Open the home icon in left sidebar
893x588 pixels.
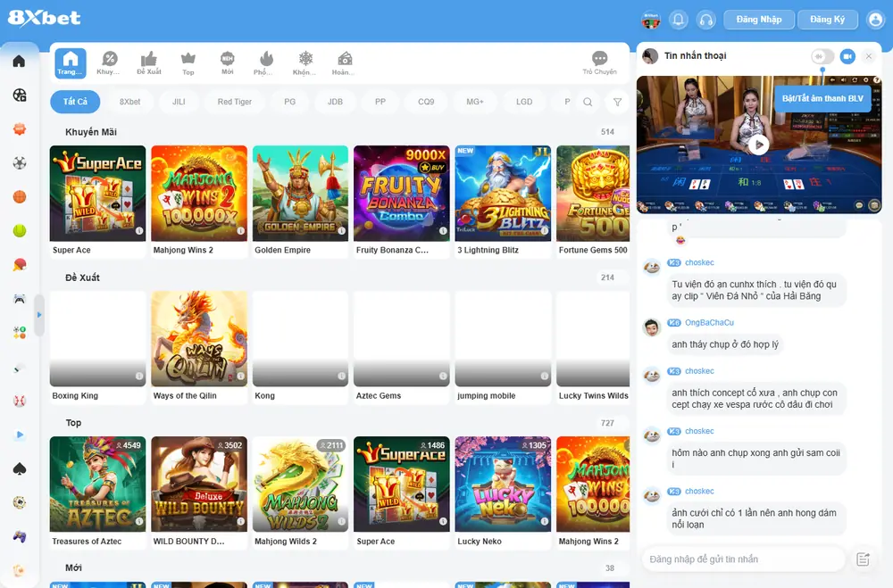click(19, 61)
